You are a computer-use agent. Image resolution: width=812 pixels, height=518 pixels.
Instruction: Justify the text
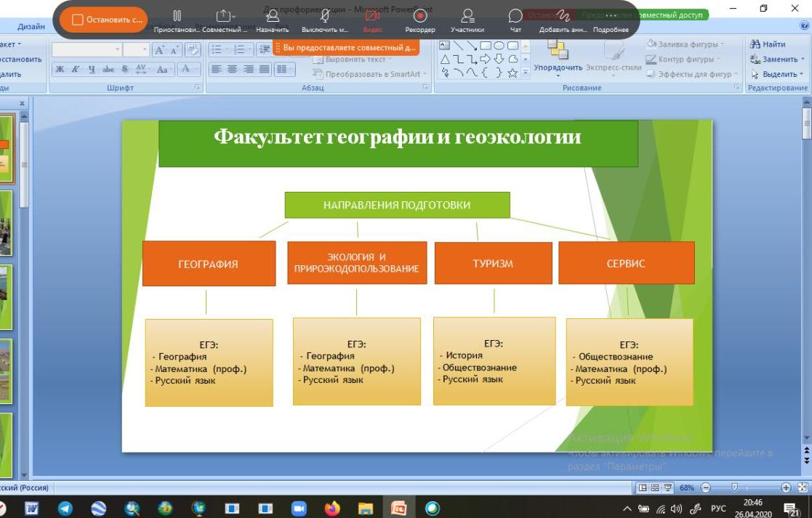(265, 69)
